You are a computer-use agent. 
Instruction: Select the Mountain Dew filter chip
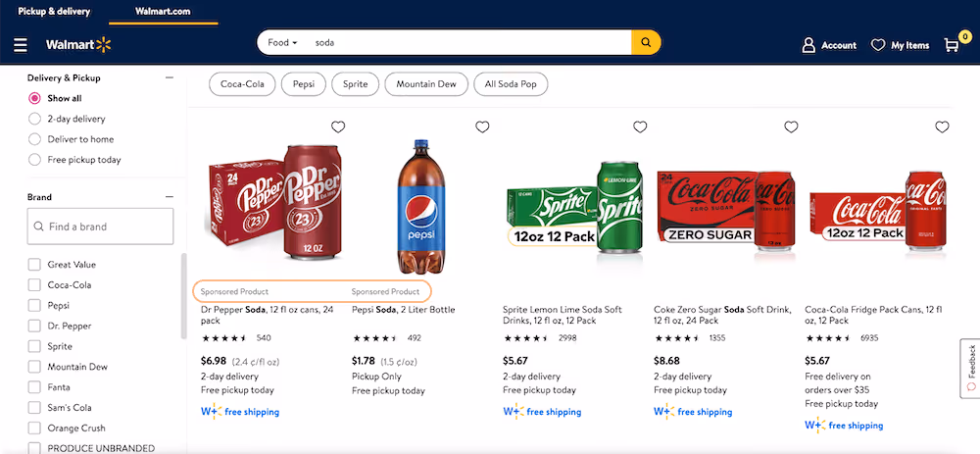[x=426, y=84]
